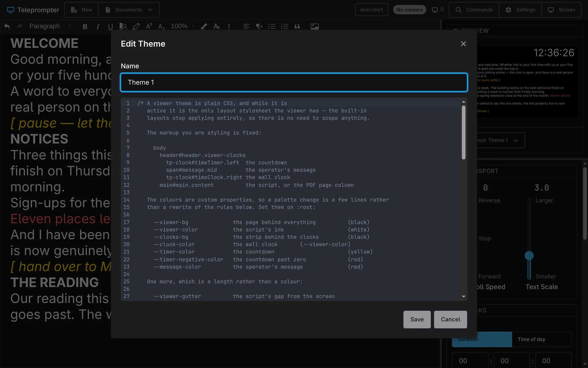Toggle italic formatting
This screenshot has height=368, width=588.
point(98,26)
